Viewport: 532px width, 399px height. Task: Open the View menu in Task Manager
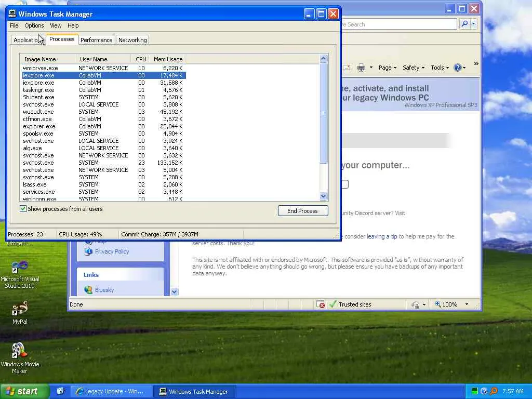click(x=56, y=25)
